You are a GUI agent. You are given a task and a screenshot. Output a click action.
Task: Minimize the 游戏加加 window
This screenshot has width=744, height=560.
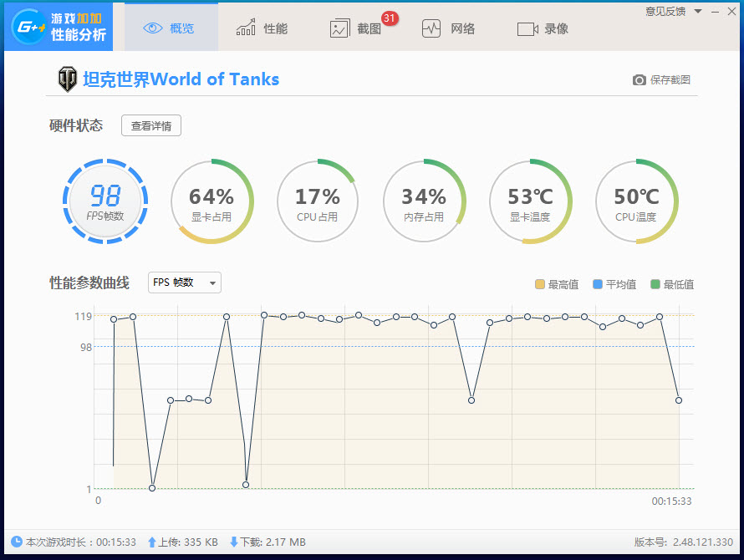pos(715,12)
